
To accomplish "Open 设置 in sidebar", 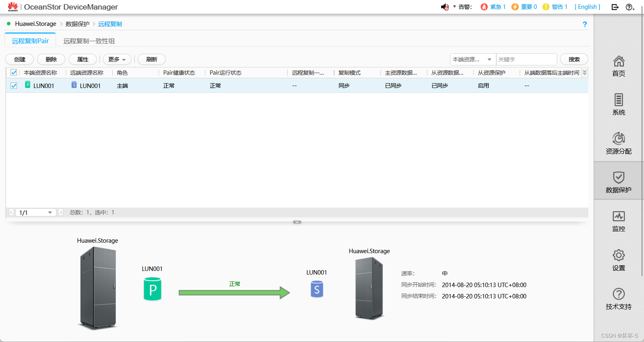I will (x=619, y=260).
